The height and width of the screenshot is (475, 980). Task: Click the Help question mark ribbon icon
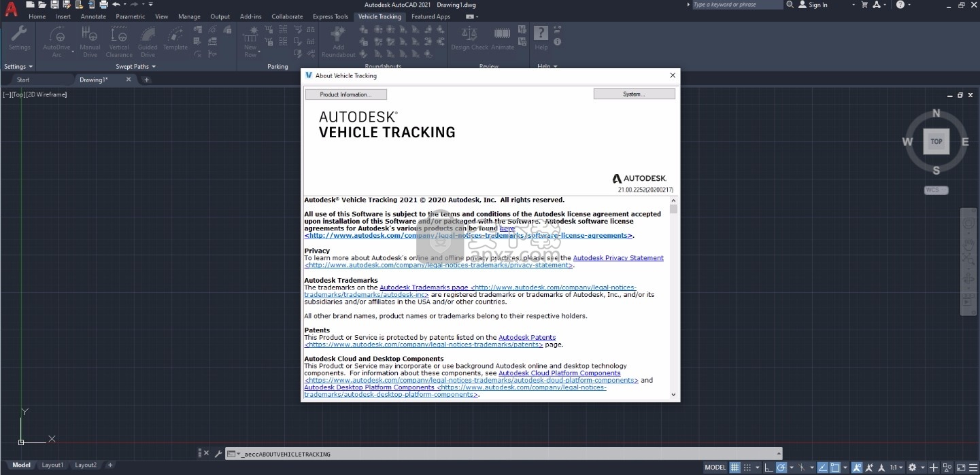point(541,33)
